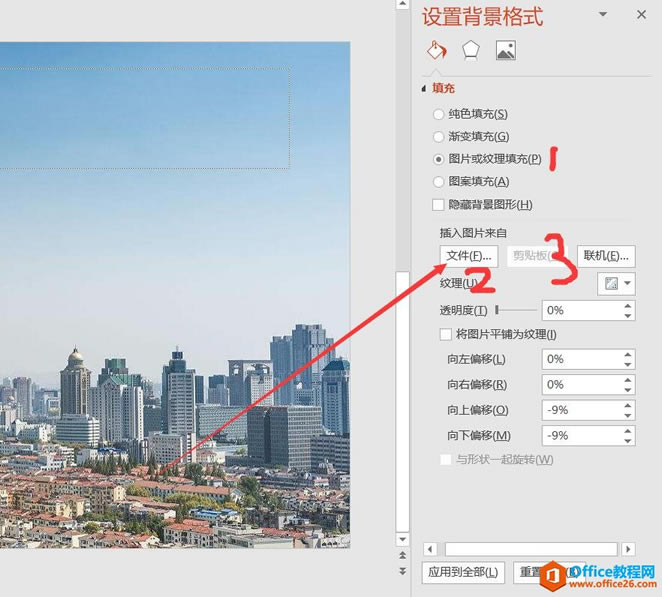Select the dotted title placeholder on slide
Image resolution: width=662 pixels, height=597 pixels.
pyautogui.click(x=145, y=117)
